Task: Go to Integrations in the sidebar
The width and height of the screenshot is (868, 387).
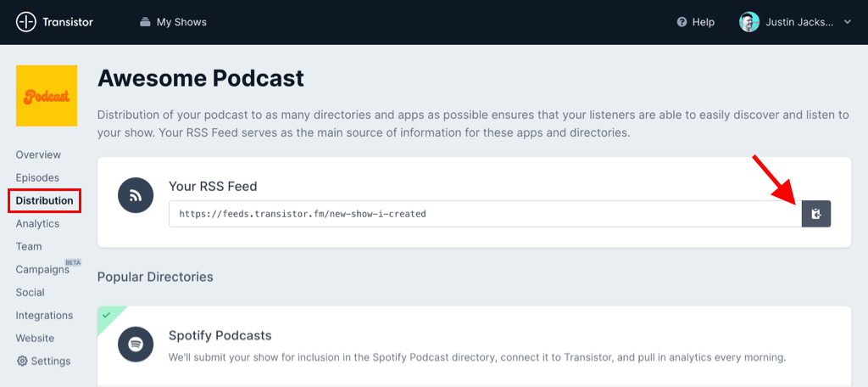Action: [x=44, y=316]
